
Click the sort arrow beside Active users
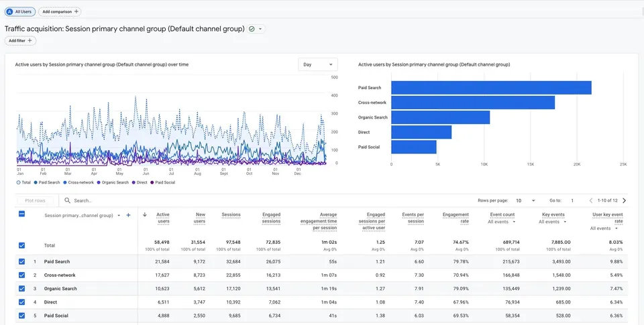coord(145,214)
